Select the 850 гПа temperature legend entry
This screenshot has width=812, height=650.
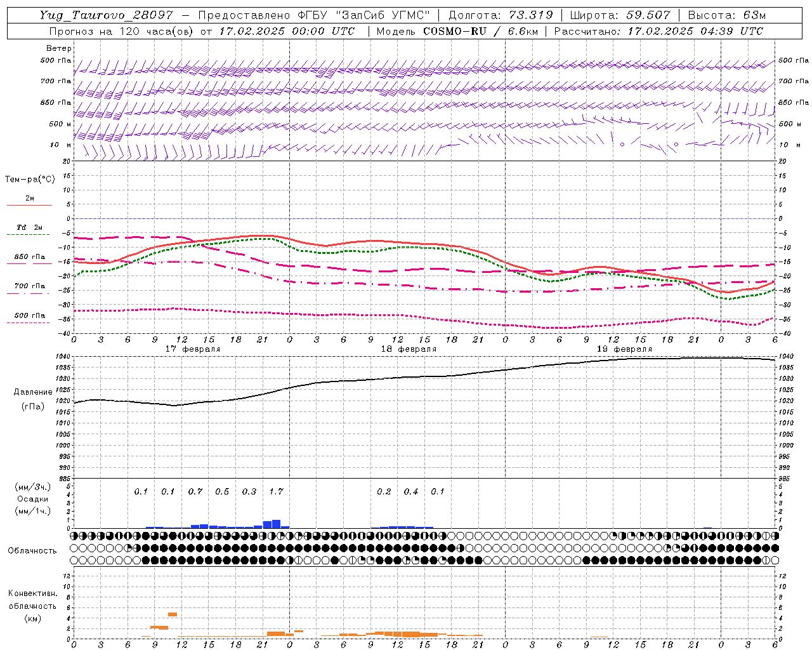click(29, 257)
